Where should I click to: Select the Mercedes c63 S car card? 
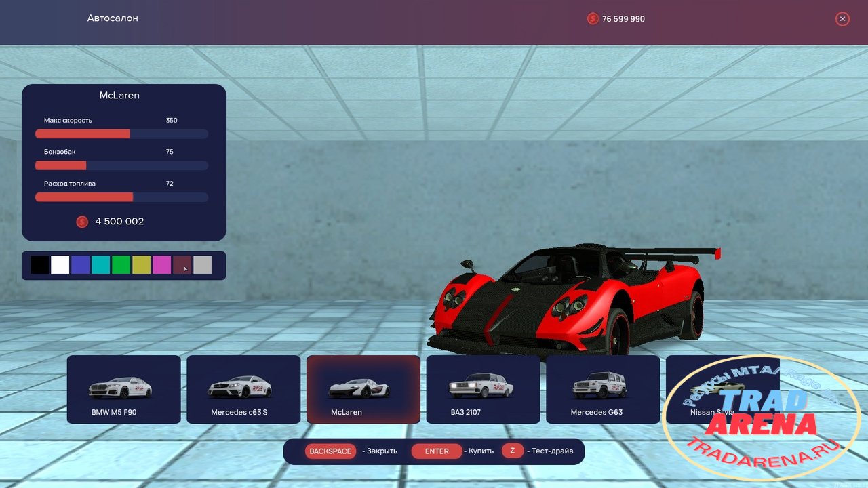coord(243,390)
